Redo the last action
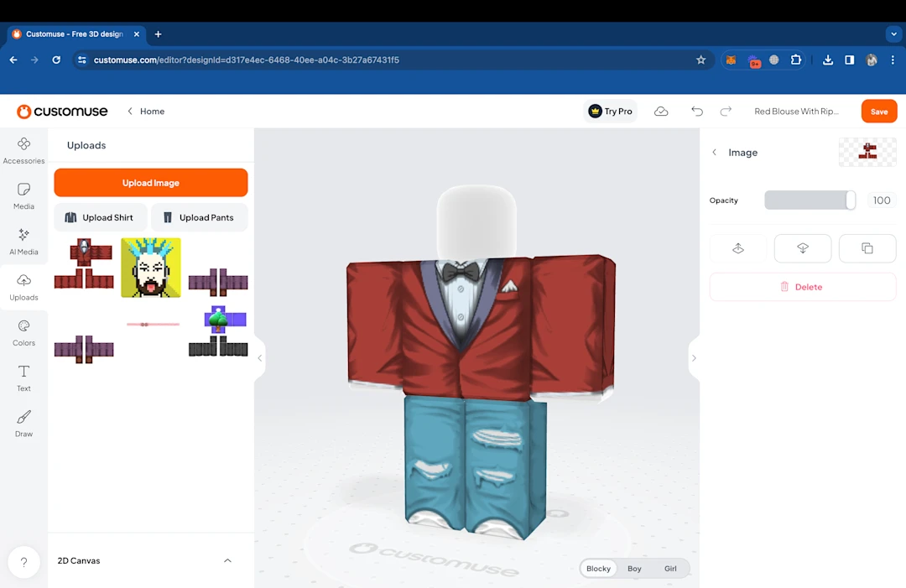906x588 pixels. coord(726,112)
